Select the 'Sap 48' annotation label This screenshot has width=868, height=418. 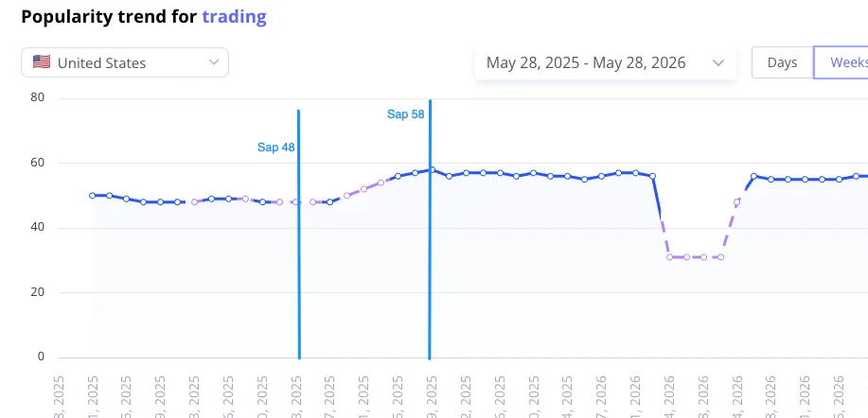[275, 148]
